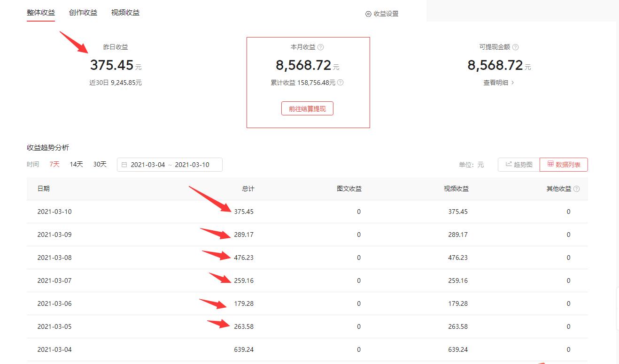Select the 整体收益 tab

click(x=41, y=13)
